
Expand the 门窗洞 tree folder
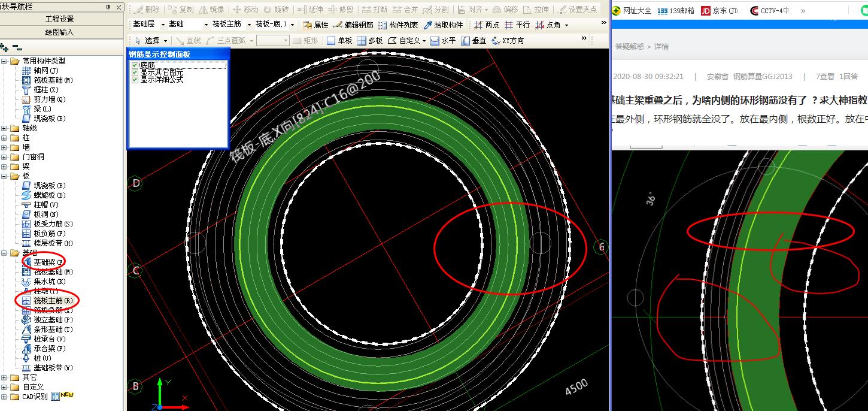pyautogui.click(x=5, y=157)
